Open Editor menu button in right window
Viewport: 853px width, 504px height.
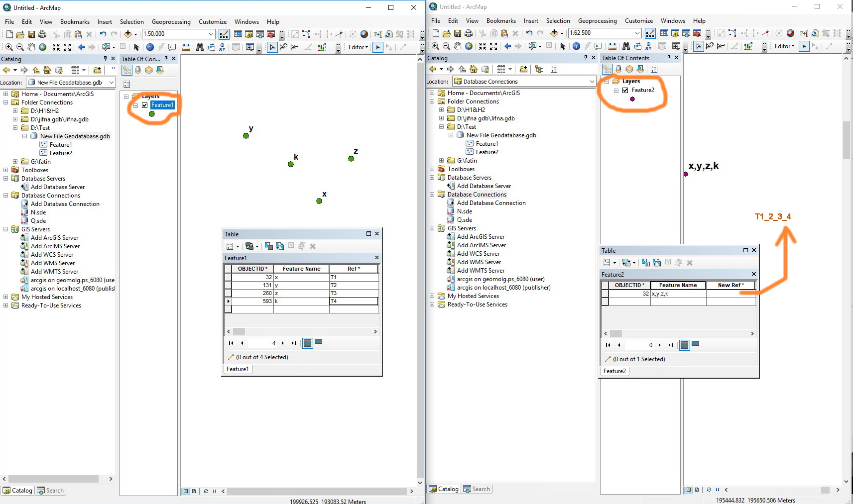(x=784, y=46)
